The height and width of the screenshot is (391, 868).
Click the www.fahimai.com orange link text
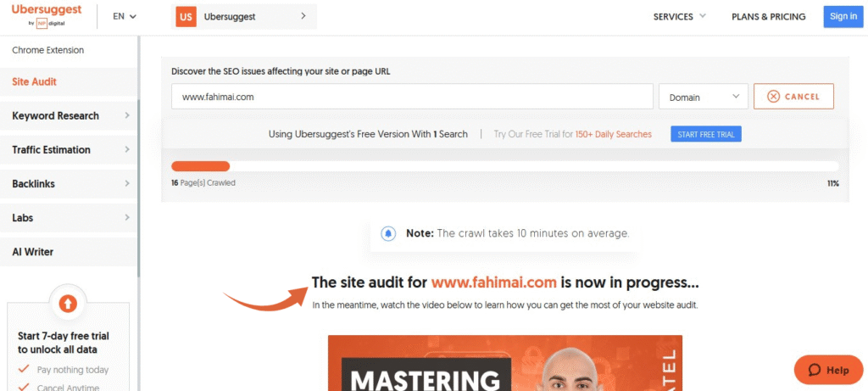pyautogui.click(x=494, y=282)
